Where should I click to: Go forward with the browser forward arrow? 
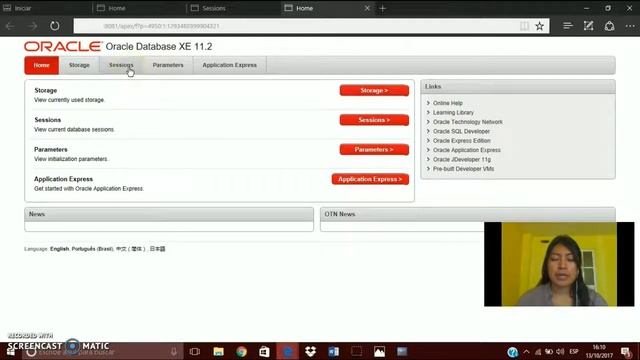coord(33,26)
